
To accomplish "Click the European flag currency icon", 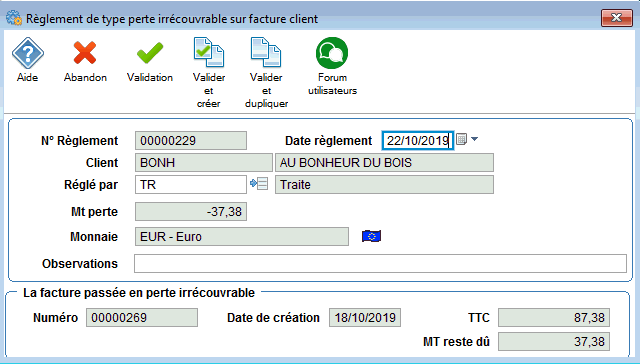I will [371, 236].
